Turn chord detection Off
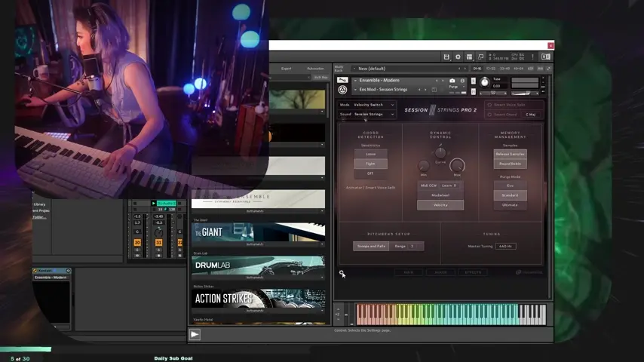 (370, 173)
